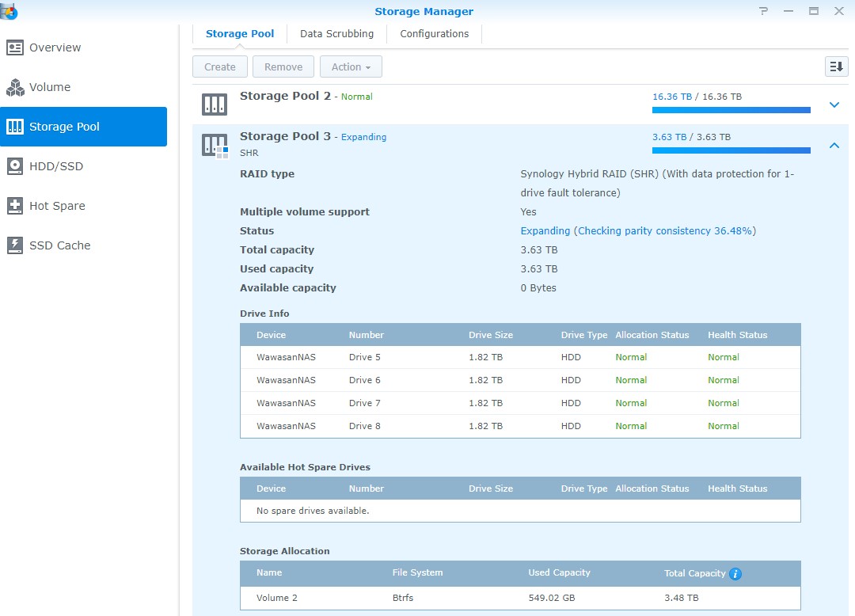Click the Remove button
855x616 pixels.
283,67
